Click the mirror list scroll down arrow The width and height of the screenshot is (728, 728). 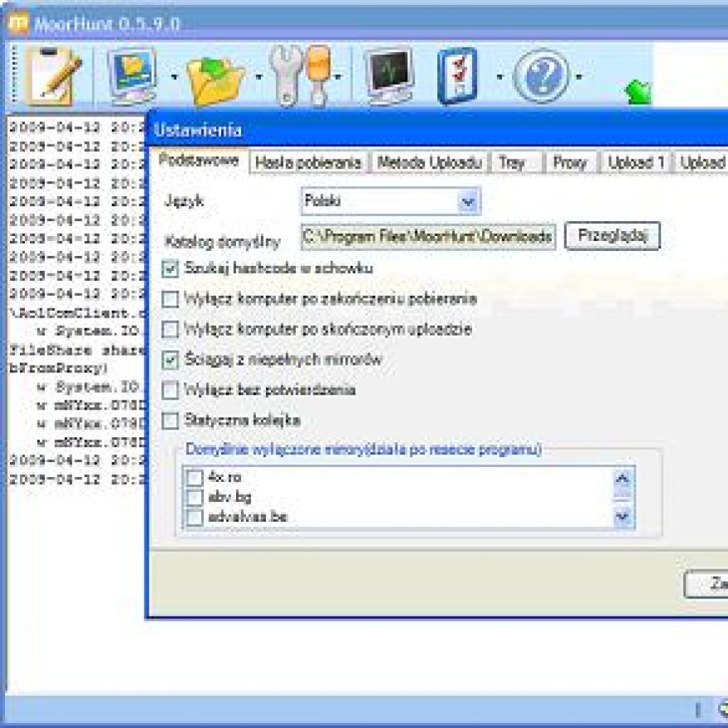[x=622, y=516]
